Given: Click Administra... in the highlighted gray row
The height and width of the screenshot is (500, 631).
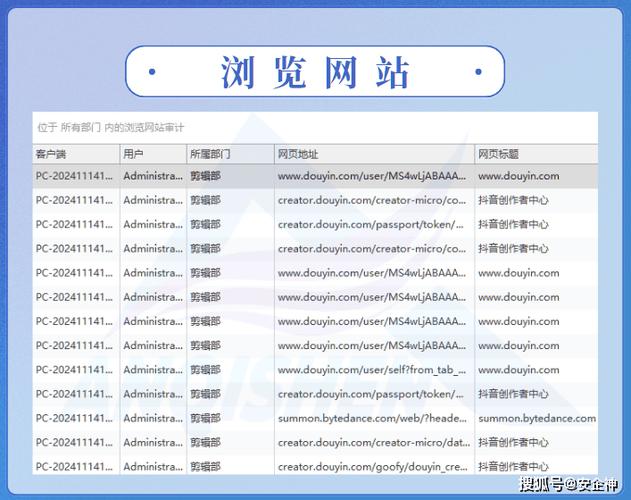Looking at the screenshot, I should pyautogui.click(x=153, y=176).
